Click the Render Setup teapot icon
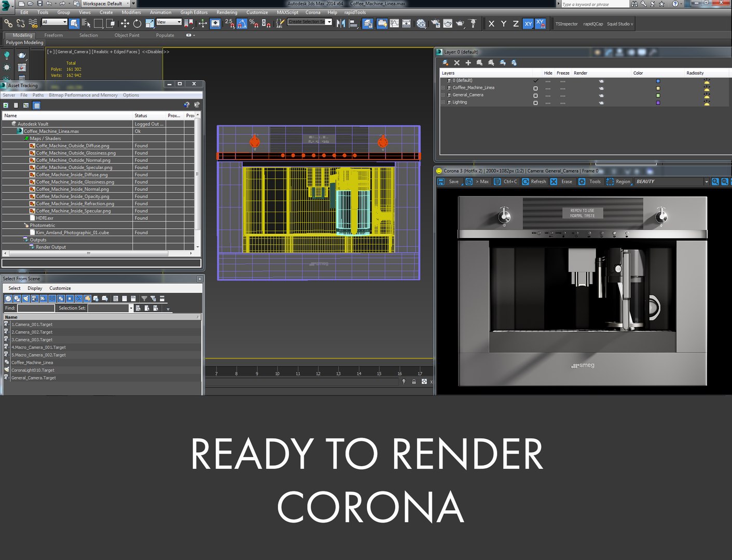Image resolution: width=732 pixels, height=560 pixels. pyautogui.click(x=435, y=23)
